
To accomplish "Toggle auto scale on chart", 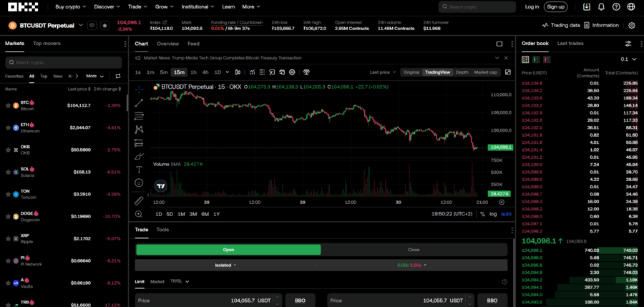I will tap(506, 214).
